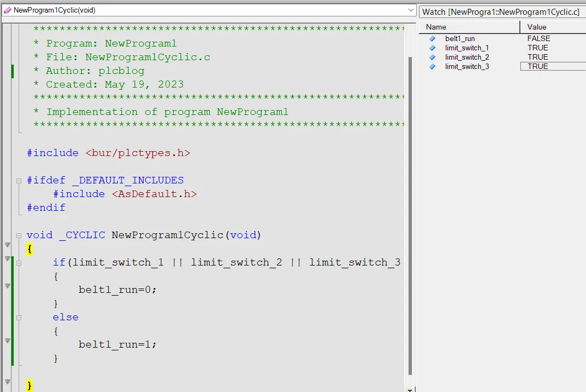The image size is (586, 392).
Task: Click the diamond icon next to limit_switch_2
Action: coord(433,57)
